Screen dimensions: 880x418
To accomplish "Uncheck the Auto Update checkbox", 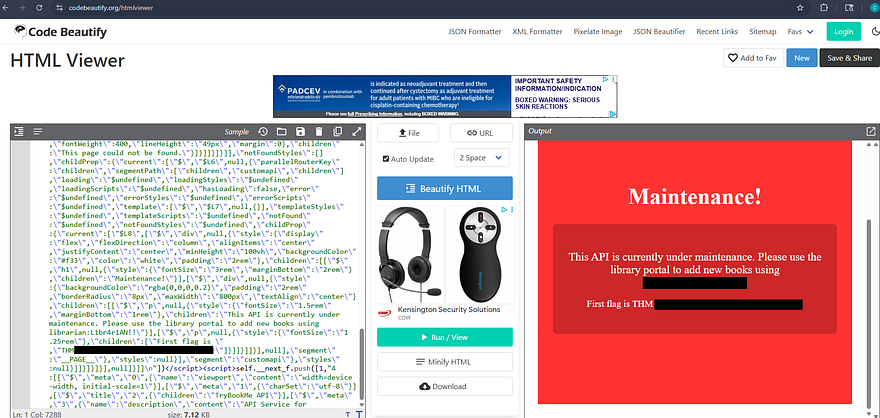I will click(387, 158).
